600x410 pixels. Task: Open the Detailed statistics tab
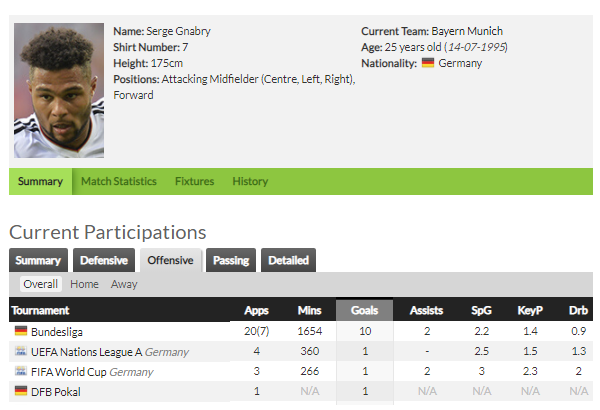tap(288, 260)
